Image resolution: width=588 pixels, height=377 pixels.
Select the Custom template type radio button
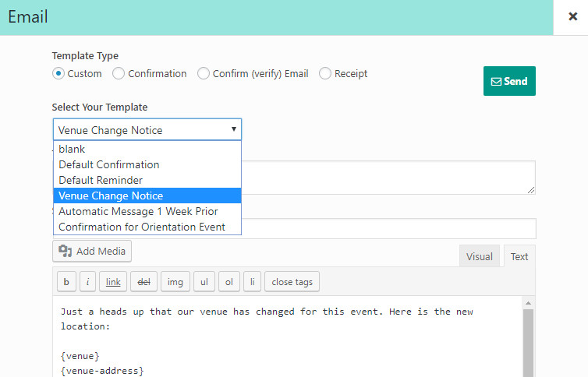[x=58, y=73]
